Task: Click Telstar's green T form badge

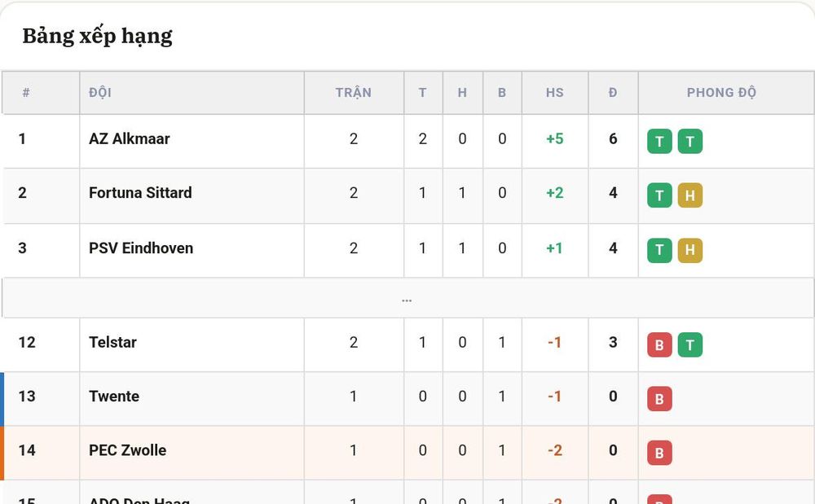Action: 689,344
